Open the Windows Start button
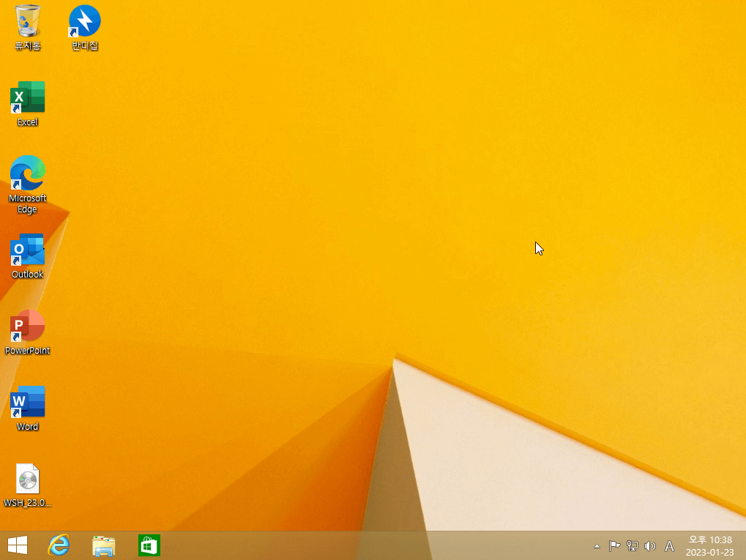This screenshot has width=746, height=560. pos(18,545)
